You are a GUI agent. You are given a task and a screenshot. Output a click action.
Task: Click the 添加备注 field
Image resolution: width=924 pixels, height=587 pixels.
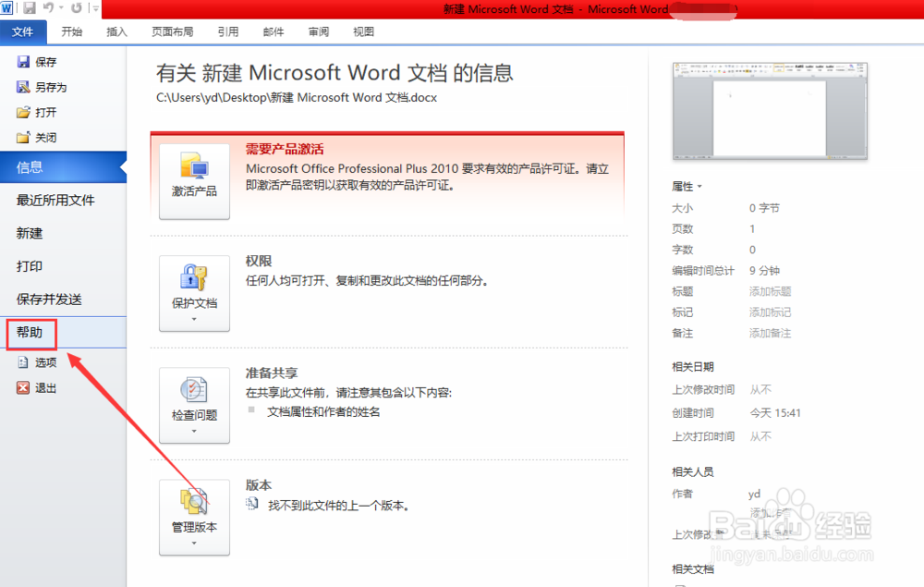click(x=770, y=333)
